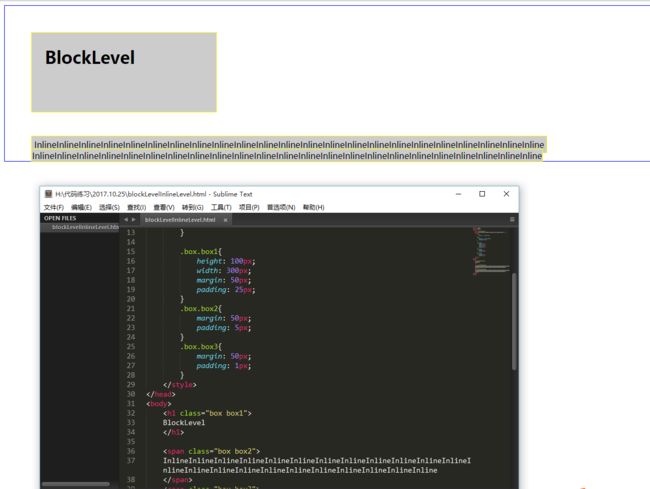Screen dimensions: 650x489
Task: Click the closing </span> tag on line 38
Action: [178, 480]
